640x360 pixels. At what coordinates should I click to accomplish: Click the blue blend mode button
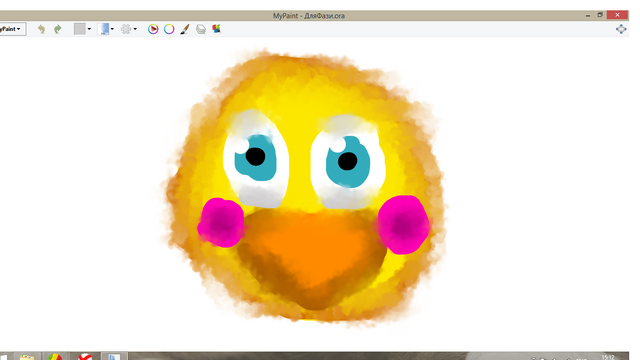[104, 29]
